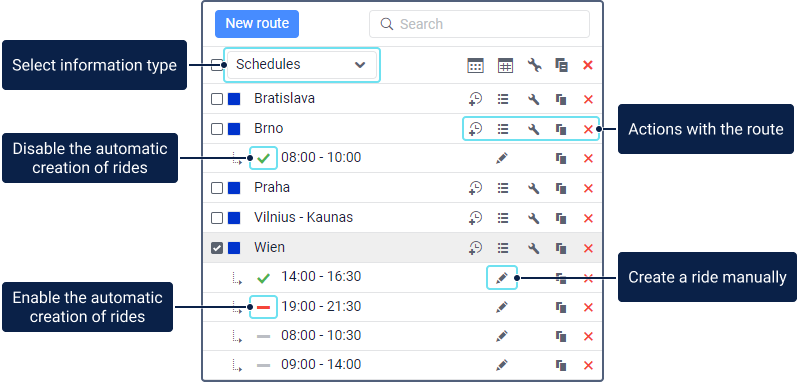Viewport: 799px width, 382px height.
Task: Delete the Wien route with red X
Action: tap(588, 249)
